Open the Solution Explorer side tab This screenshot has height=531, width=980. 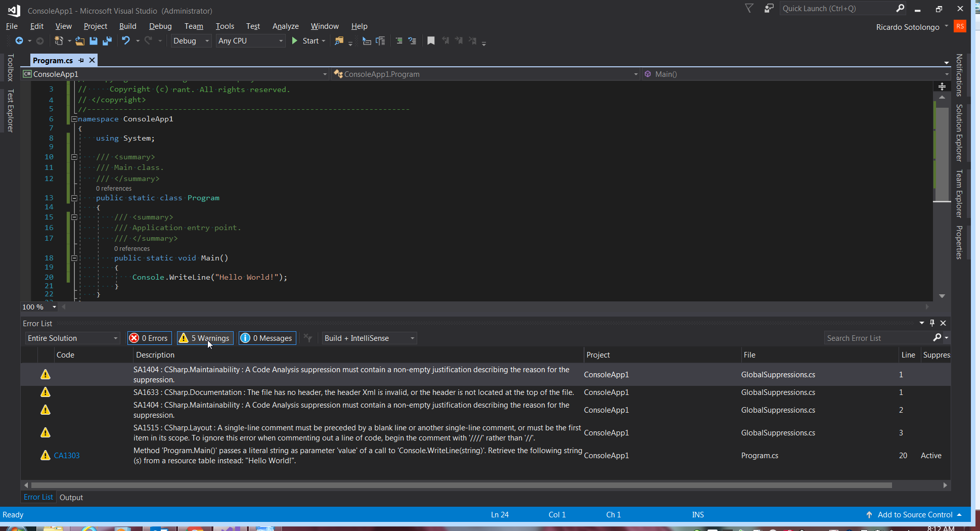click(x=959, y=133)
